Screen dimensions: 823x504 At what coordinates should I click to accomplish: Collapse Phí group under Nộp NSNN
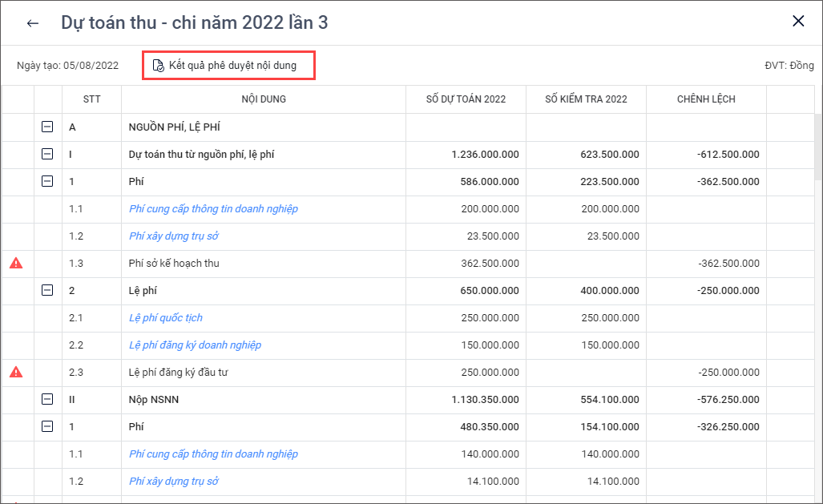pyautogui.click(x=47, y=426)
